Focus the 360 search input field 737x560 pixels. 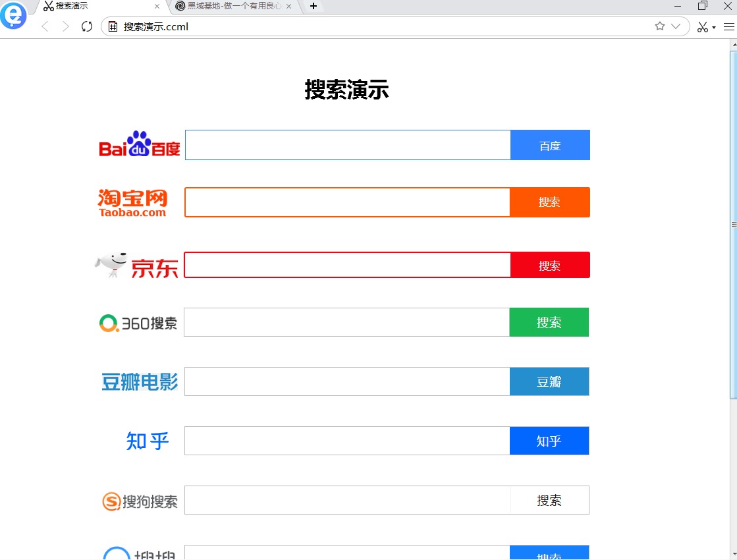coord(347,322)
